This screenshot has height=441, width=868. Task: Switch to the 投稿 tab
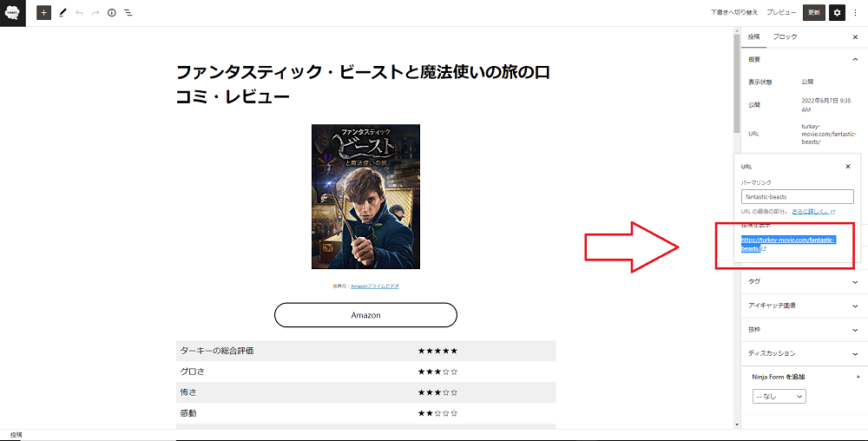coord(754,36)
